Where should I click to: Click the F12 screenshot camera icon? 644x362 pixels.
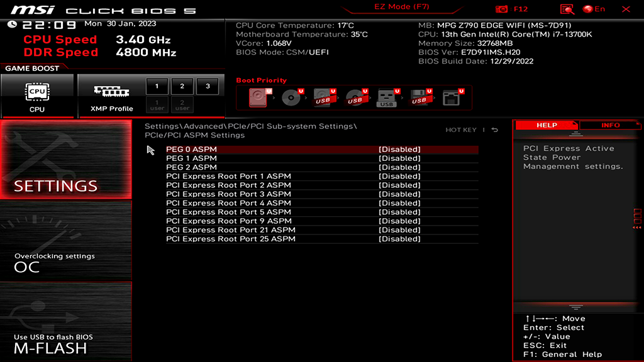point(501,9)
